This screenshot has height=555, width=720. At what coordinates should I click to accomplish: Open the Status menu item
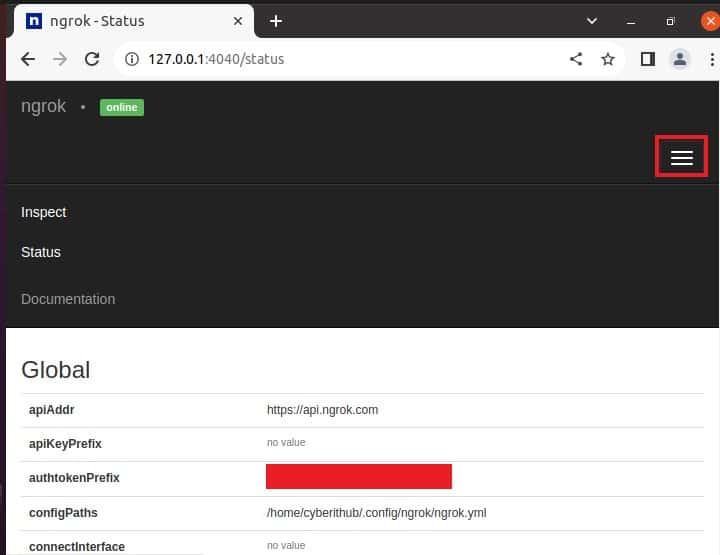click(41, 252)
